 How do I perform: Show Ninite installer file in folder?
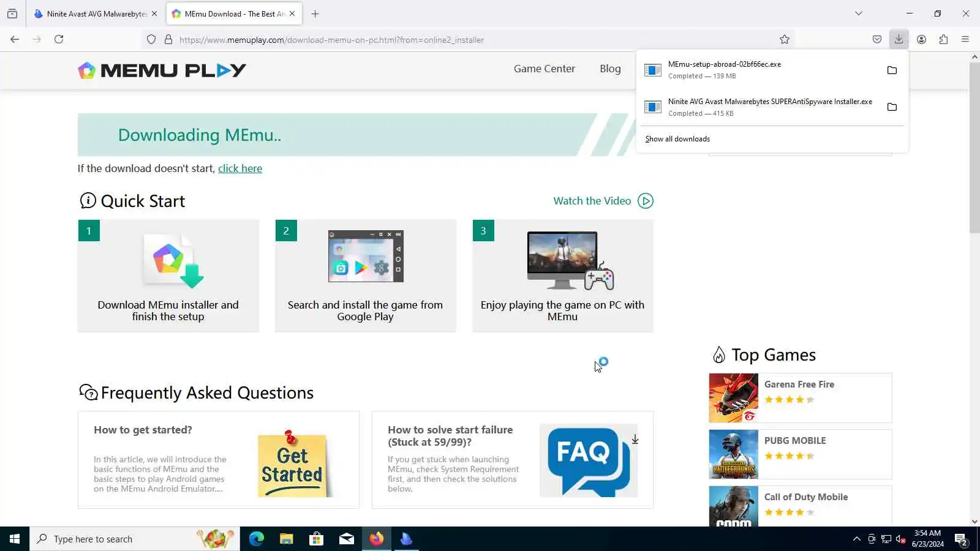[892, 107]
